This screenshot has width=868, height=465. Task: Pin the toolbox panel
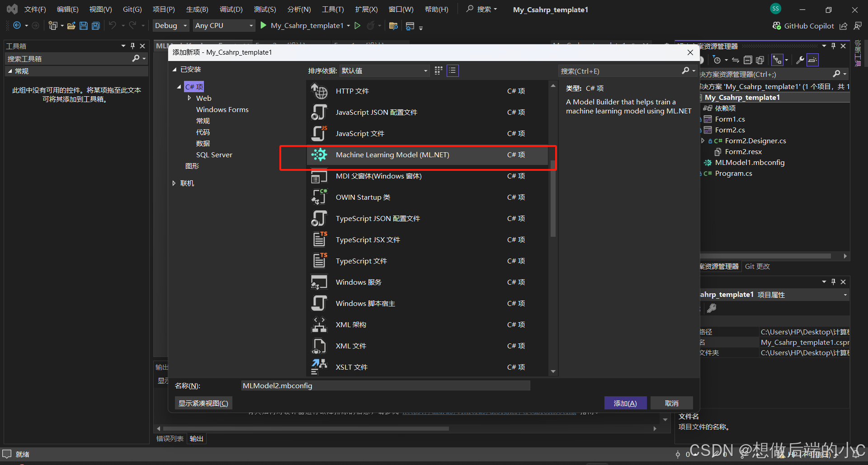coord(132,46)
